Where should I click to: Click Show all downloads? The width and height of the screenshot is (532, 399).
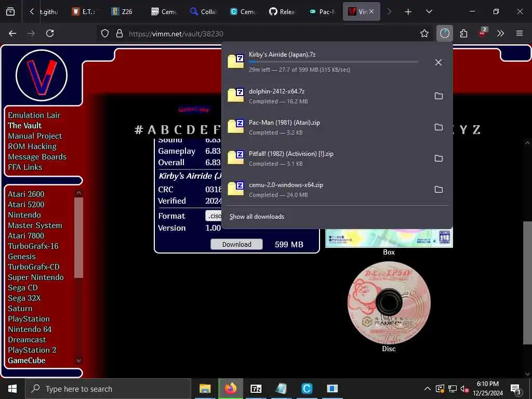point(257,217)
